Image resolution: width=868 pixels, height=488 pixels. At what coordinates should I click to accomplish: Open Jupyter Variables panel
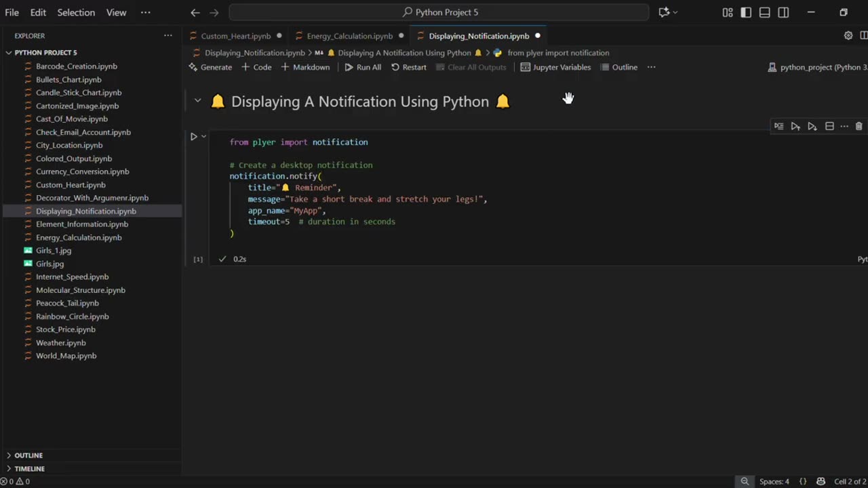pyautogui.click(x=555, y=67)
